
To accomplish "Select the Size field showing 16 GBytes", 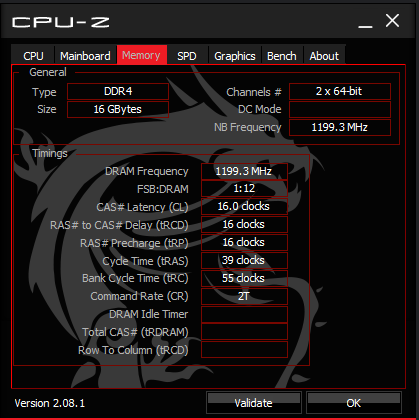I will pos(118,109).
